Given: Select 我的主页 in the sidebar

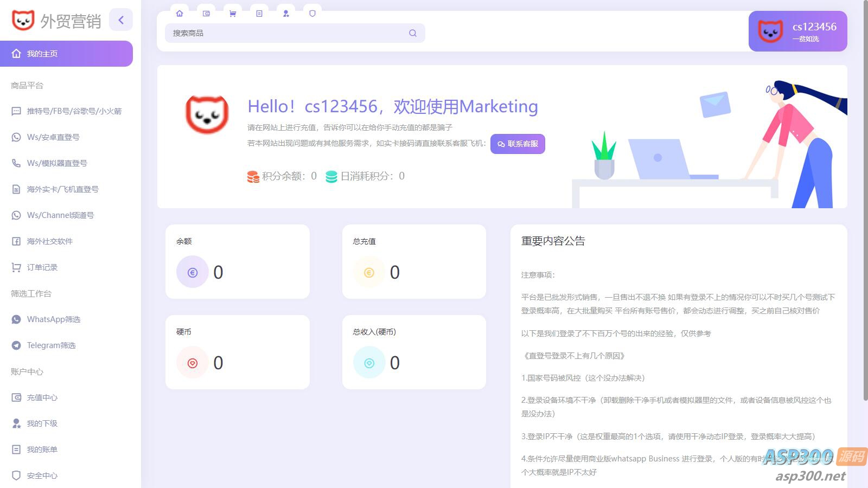Looking at the screenshot, I should point(66,54).
